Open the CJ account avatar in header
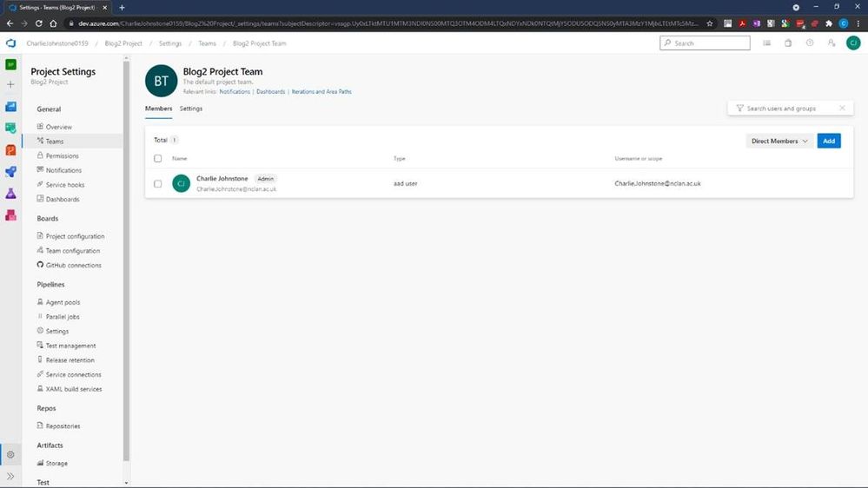868x488 pixels. 853,43
